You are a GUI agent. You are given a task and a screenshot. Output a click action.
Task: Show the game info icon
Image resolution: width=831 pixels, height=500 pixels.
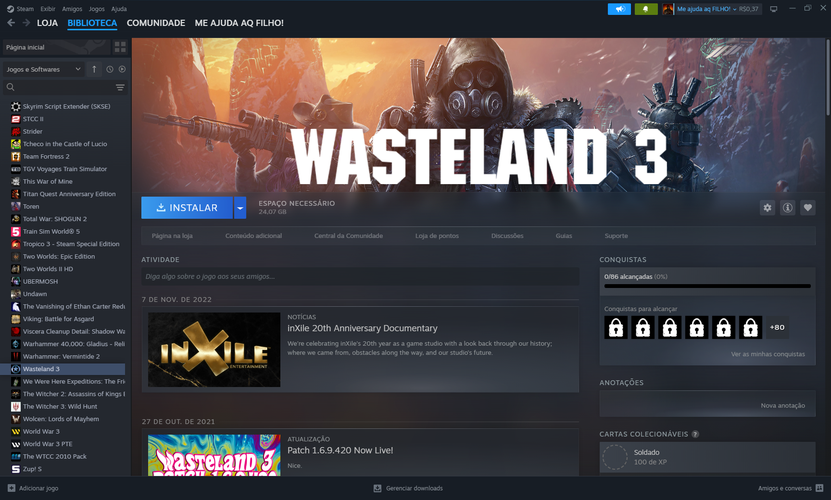pos(788,208)
